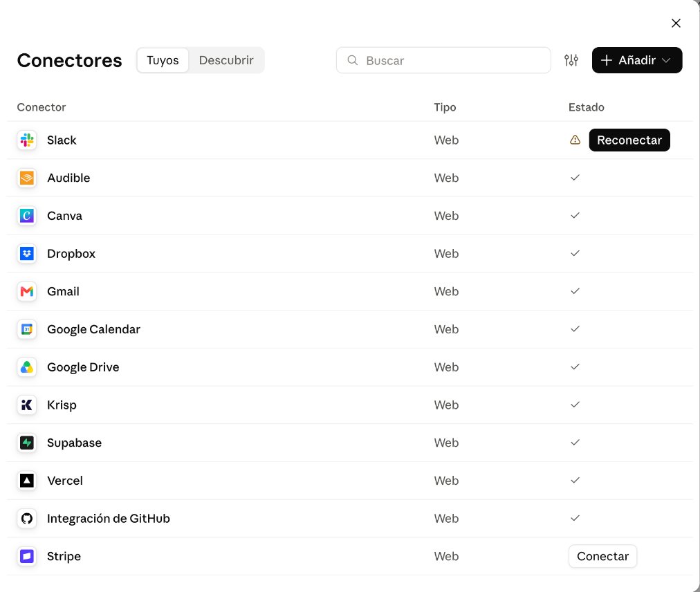This screenshot has width=700, height=592.
Task: Open the Añadir dropdown menu
Action: (636, 60)
